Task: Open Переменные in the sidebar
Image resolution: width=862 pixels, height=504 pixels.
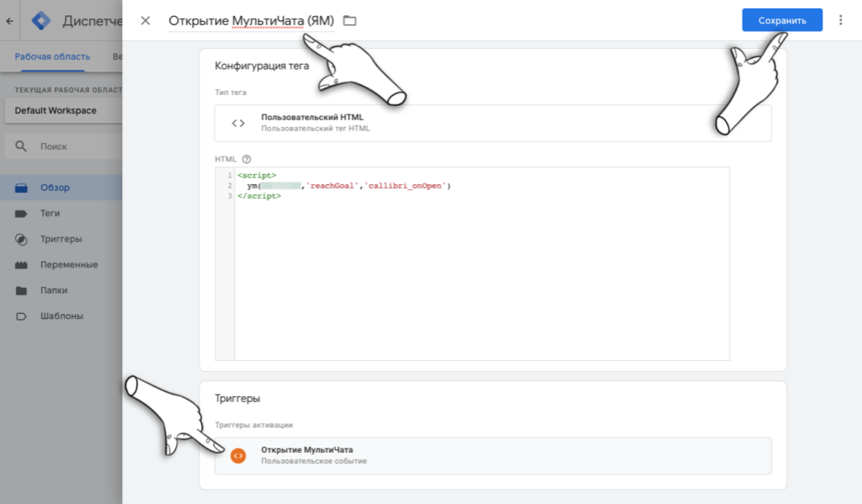Action: point(68,265)
